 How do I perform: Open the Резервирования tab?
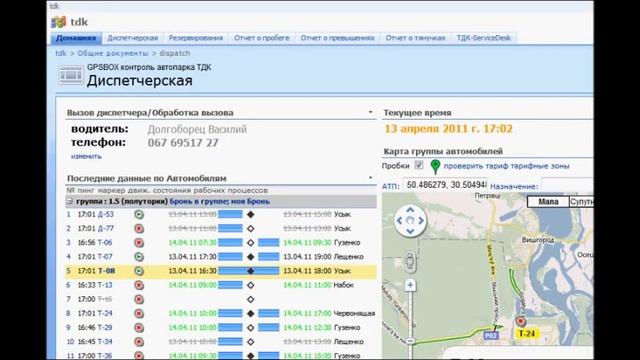click(196, 38)
